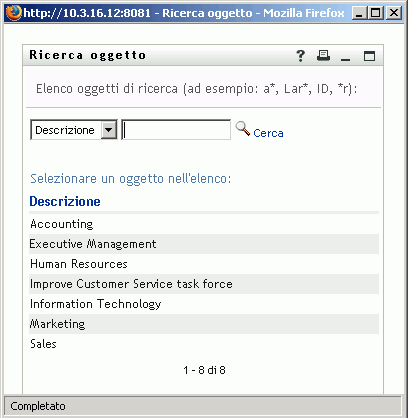Click the Completato status bar text
This screenshot has width=408, height=418.
point(38,406)
